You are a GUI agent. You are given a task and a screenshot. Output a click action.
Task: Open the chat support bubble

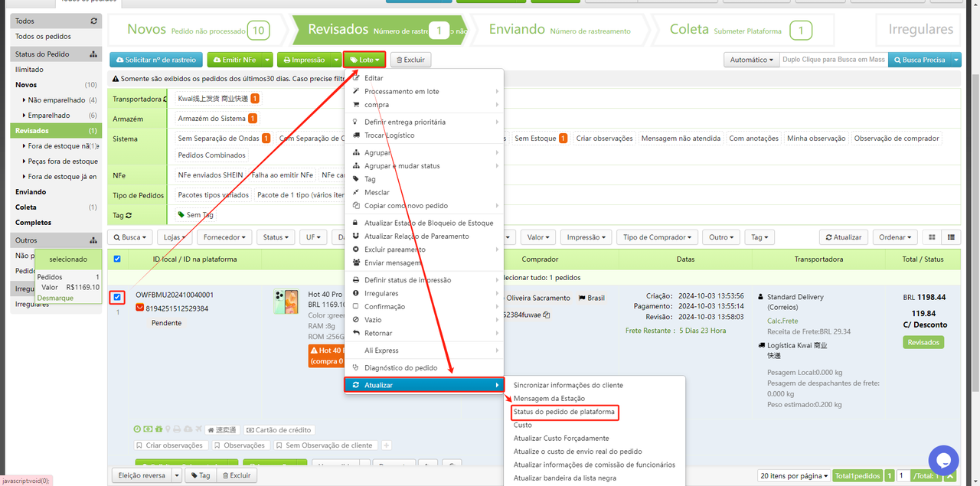943,460
